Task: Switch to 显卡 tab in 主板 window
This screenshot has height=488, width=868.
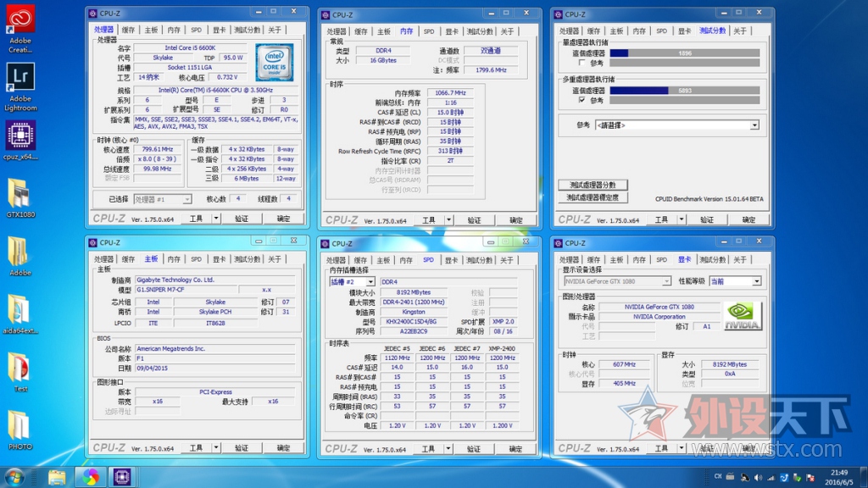Action: 220,259
